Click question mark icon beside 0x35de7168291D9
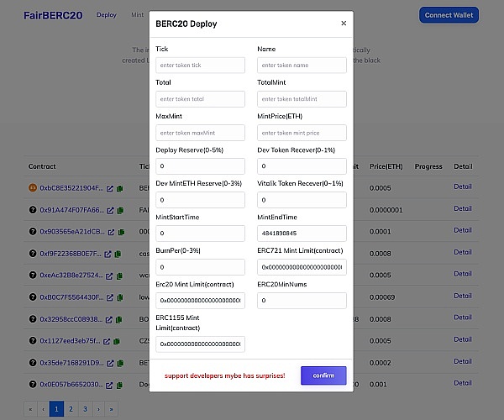The image size is (504, 420). pyautogui.click(x=33, y=364)
